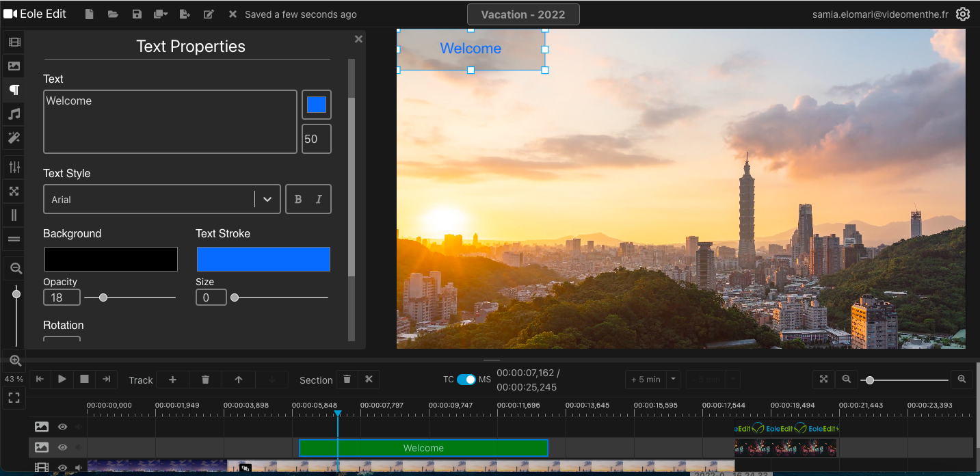Open the music library sidebar panel
Image resolution: width=980 pixels, height=476 pixels.
tap(14, 114)
